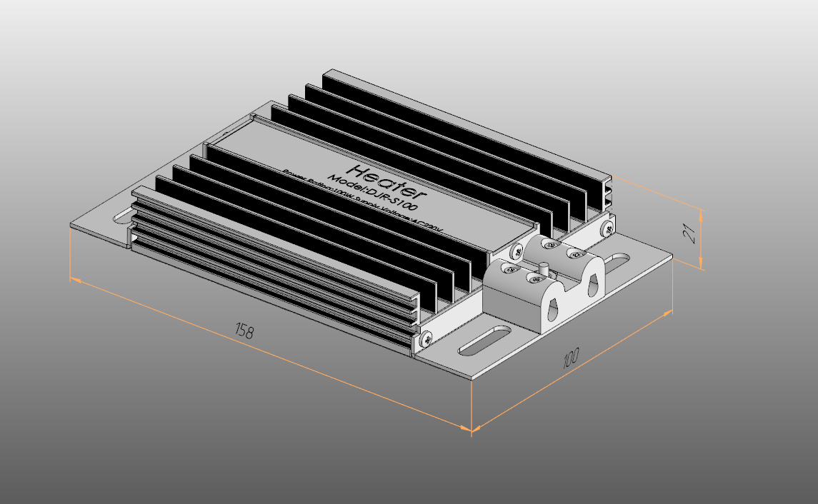Click the arrowhead where 158 and 100 dimensions meet
Screen dimensions: 818x504
click(x=471, y=429)
